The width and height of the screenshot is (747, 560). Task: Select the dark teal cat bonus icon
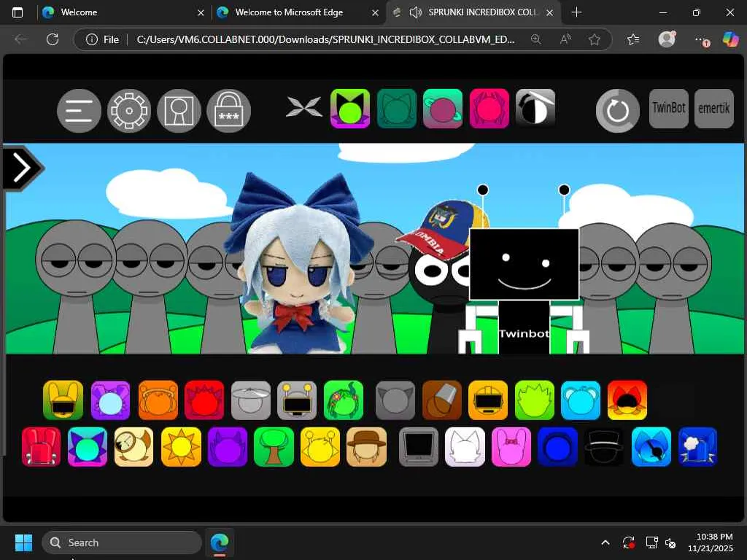click(x=396, y=109)
